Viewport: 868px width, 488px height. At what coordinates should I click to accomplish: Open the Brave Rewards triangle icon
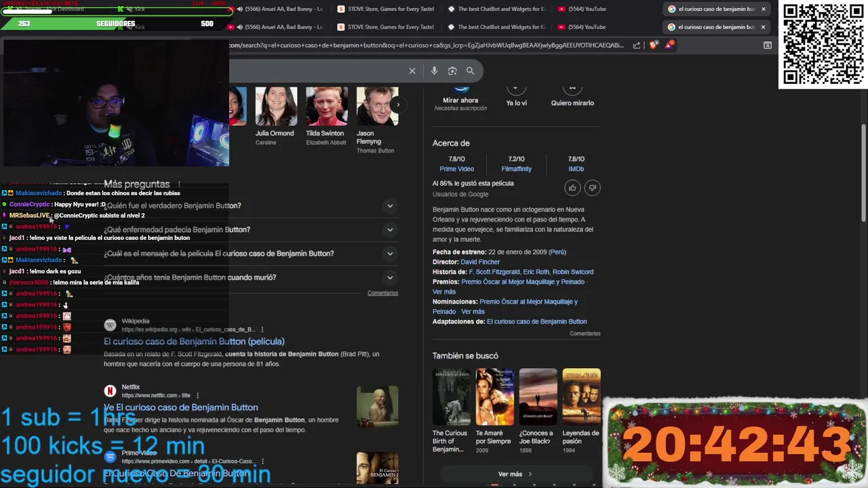point(670,45)
